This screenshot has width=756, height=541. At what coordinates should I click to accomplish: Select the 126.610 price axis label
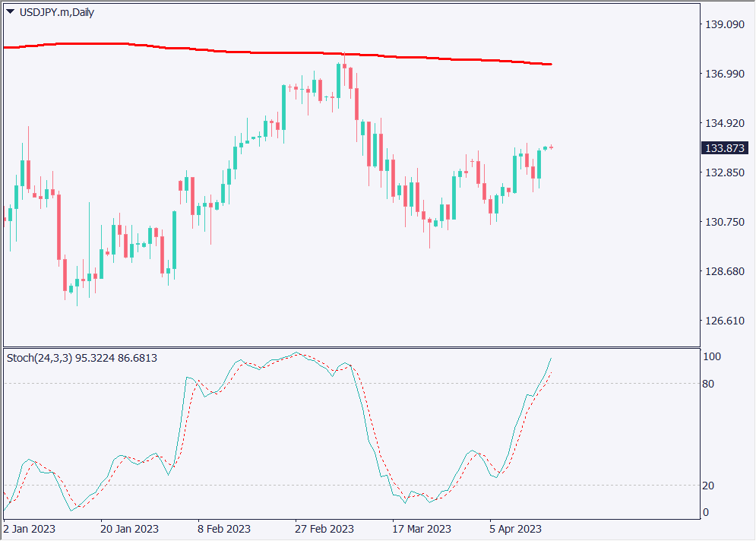(x=725, y=321)
